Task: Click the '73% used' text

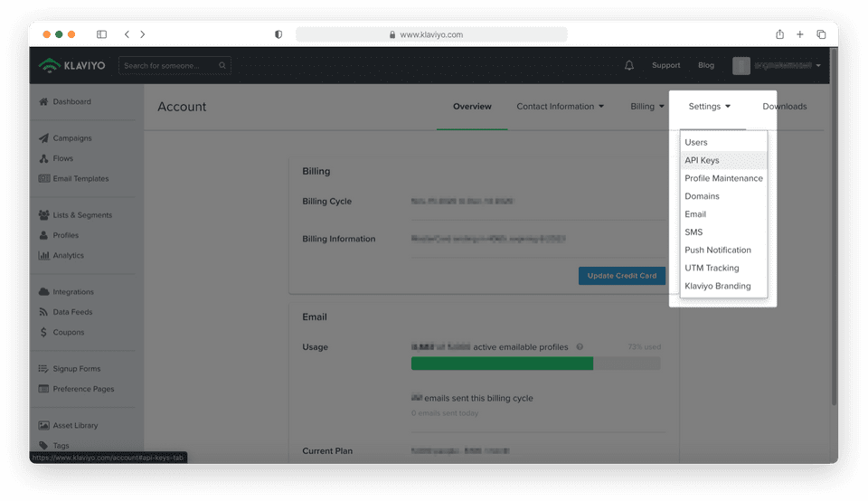Action: pyautogui.click(x=644, y=347)
